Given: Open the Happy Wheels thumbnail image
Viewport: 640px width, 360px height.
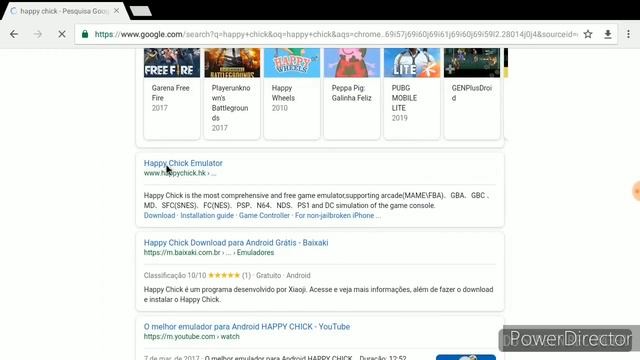Looking at the screenshot, I should [x=292, y=63].
